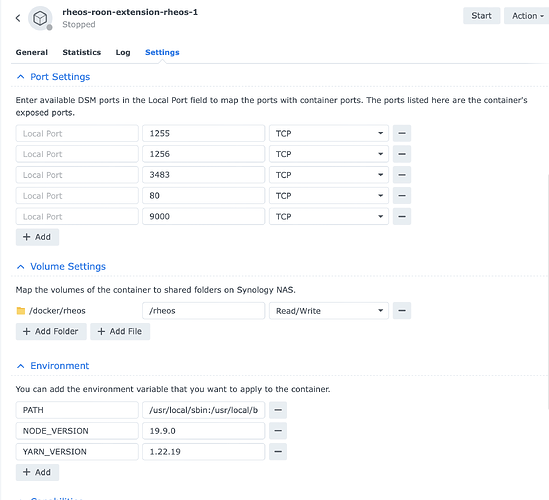
Task: Delete the NODE_VERSION environment variable
Action: coord(278,431)
